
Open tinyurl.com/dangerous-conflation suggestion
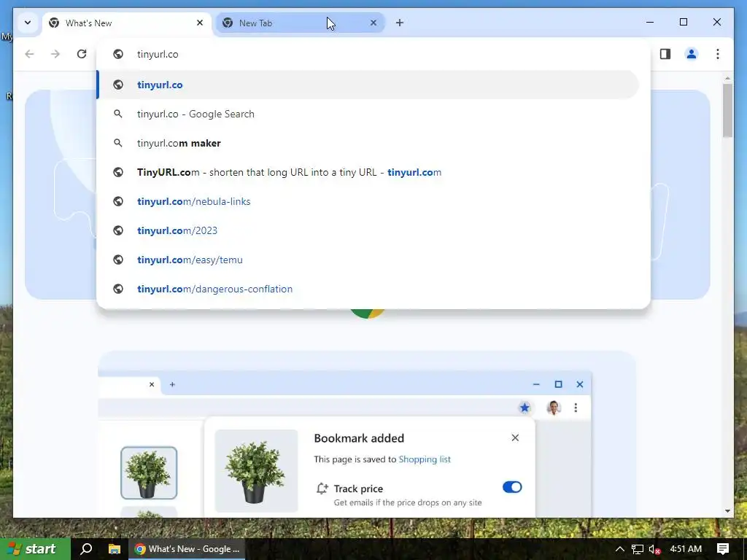click(x=368, y=289)
